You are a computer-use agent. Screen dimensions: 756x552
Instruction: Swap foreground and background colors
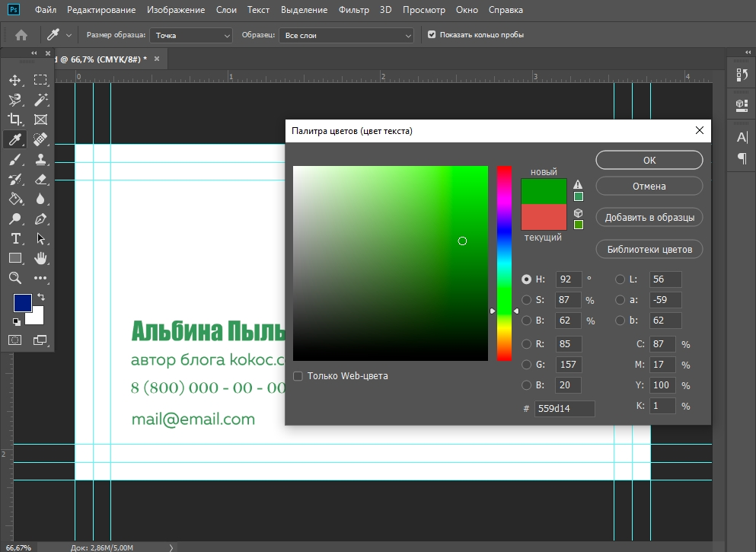coord(41,297)
